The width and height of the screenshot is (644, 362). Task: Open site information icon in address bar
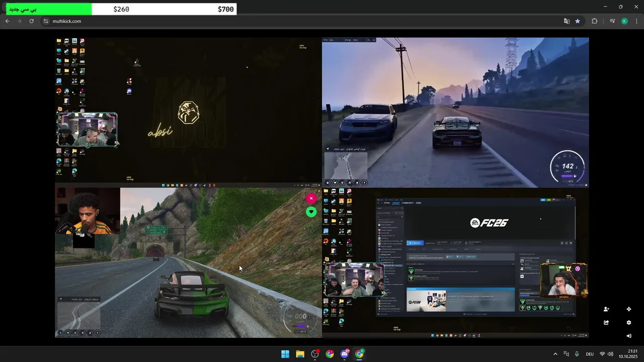point(46,21)
